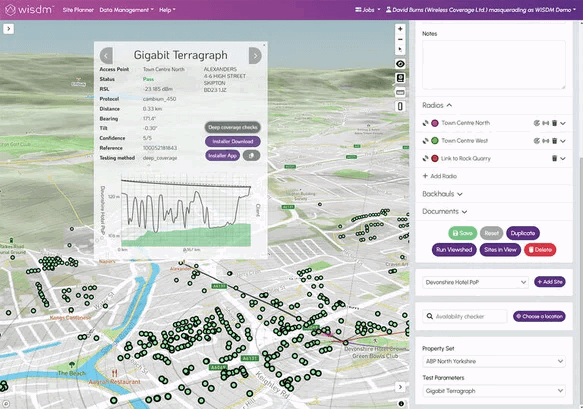The image size is (583, 409).
Task: Reset map bearing with compass arrow
Action: pos(400,49)
